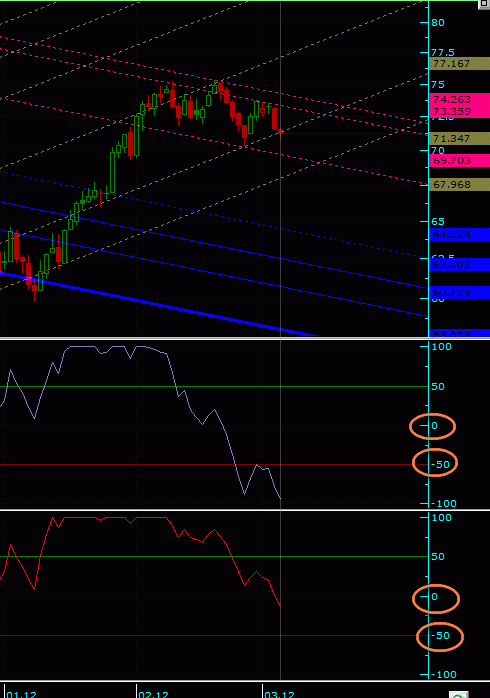The height and width of the screenshot is (698, 490).
Task: Click the blue 60.729 price tag
Action: point(459,292)
